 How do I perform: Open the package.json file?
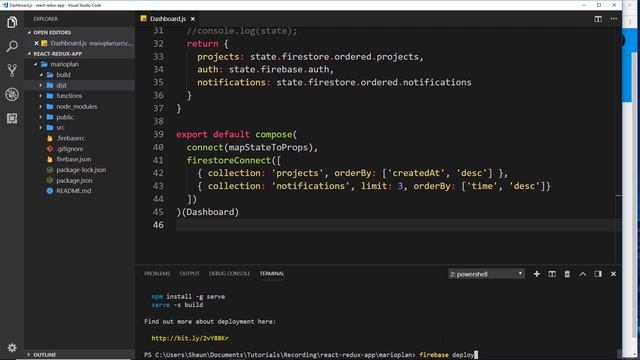[74, 180]
